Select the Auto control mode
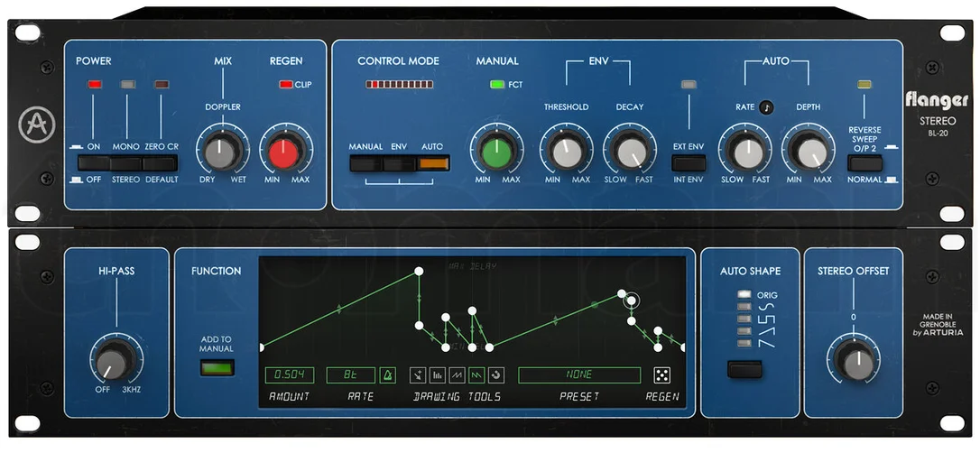Viewport: 980px width, 453px height. (434, 163)
